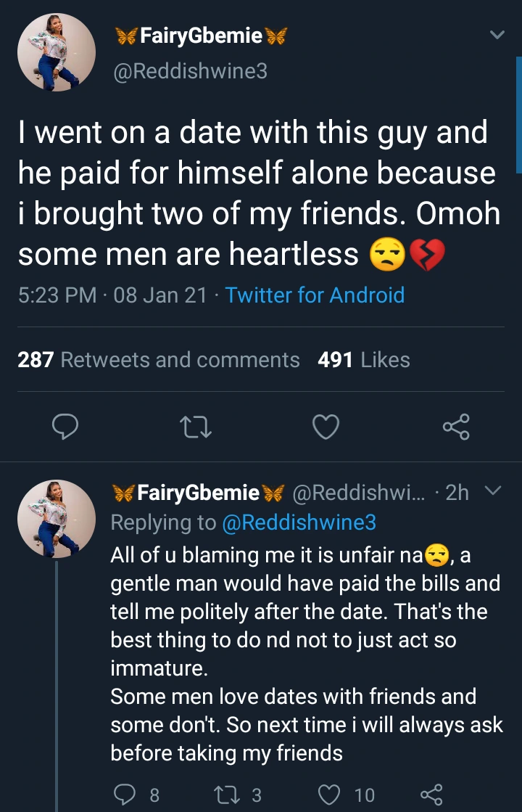Open the main tweet author's profile picture
This screenshot has width=522, height=812.
[57, 52]
